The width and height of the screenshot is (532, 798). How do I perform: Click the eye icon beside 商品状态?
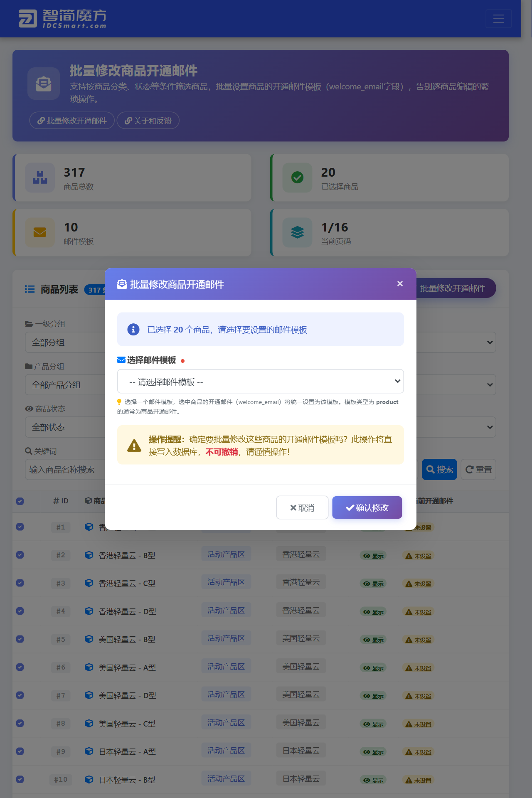point(29,409)
